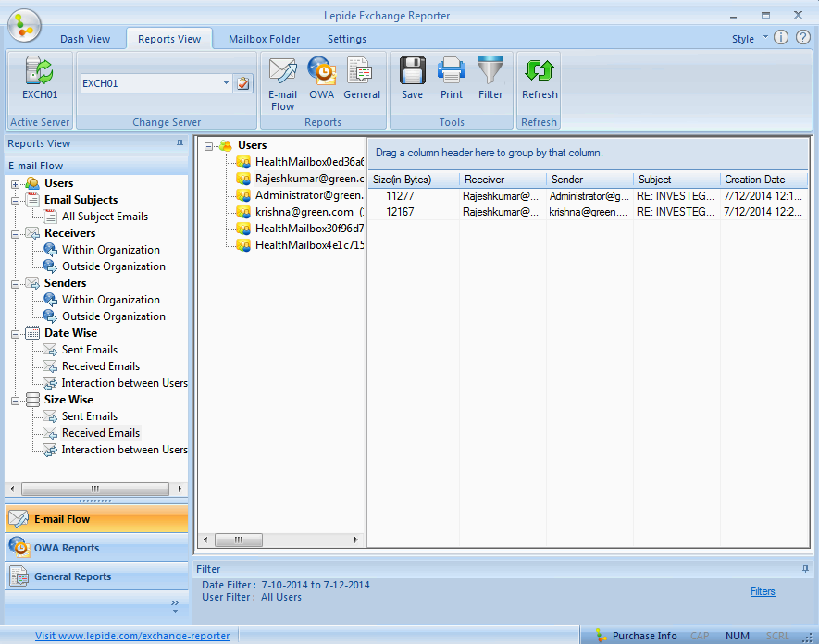Click the Users folder icon in sidebar
The width and height of the screenshot is (819, 644).
click(x=32, y=183)
